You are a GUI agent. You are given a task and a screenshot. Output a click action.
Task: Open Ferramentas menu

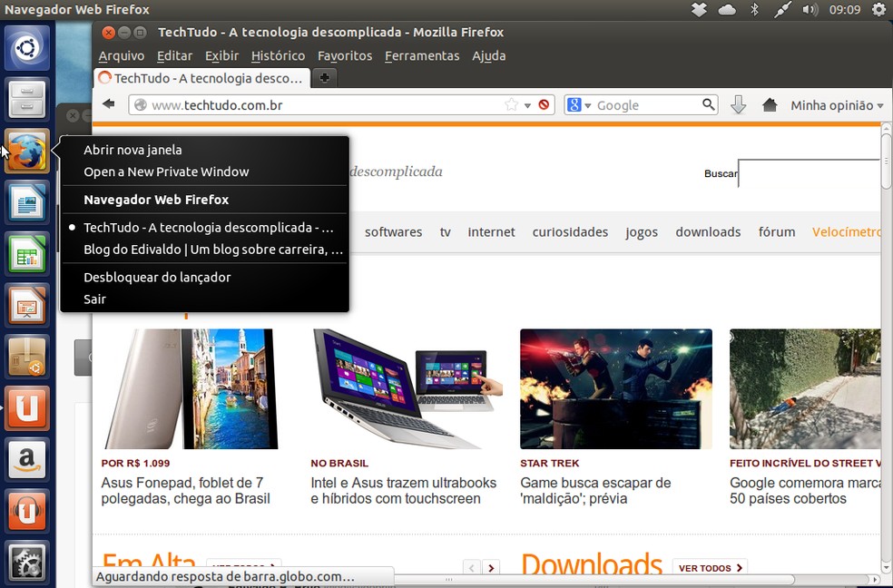tap(422, 55)
